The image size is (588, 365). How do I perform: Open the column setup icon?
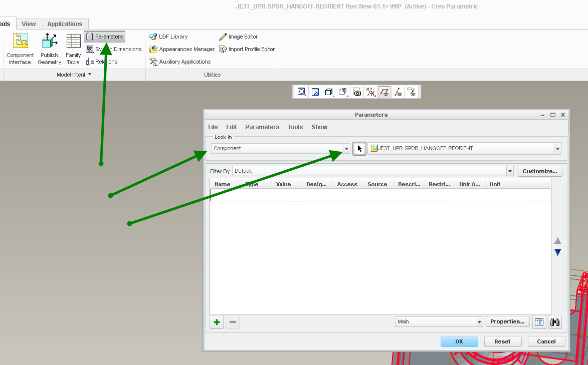[539, 322]
